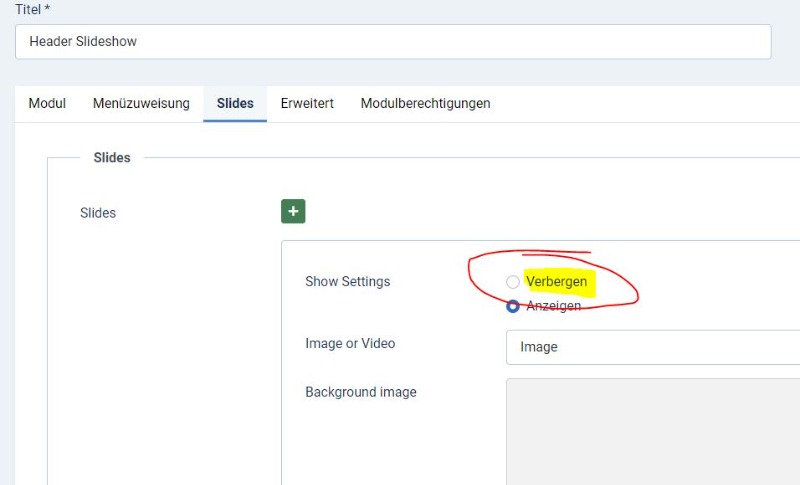Go to the Erweitert tab
Viewport: 800px width, 485px height.
[307, 104]
